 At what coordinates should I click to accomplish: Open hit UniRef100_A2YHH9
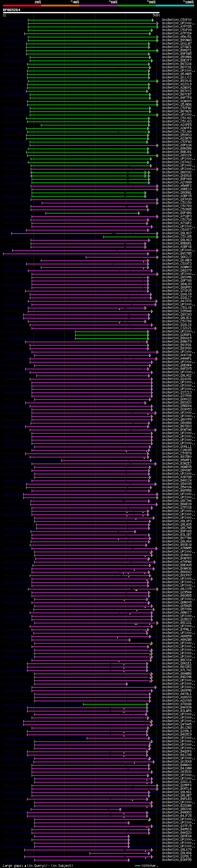pyautogui.click(x=177, y=182)
